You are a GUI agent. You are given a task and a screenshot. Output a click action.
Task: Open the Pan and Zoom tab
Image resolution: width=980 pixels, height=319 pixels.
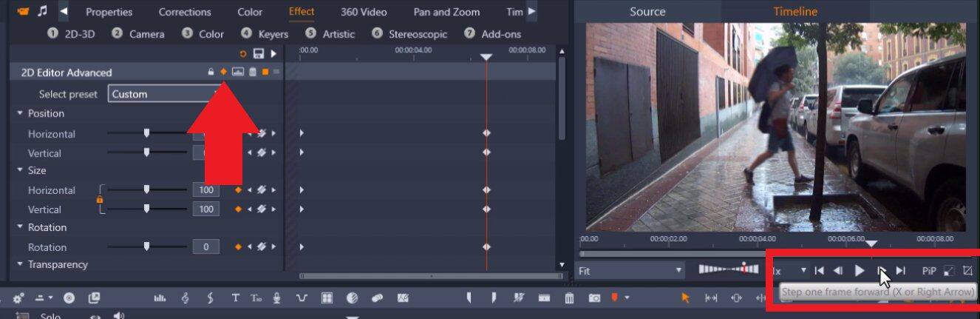pyautogui.click(x=446, y=12)
